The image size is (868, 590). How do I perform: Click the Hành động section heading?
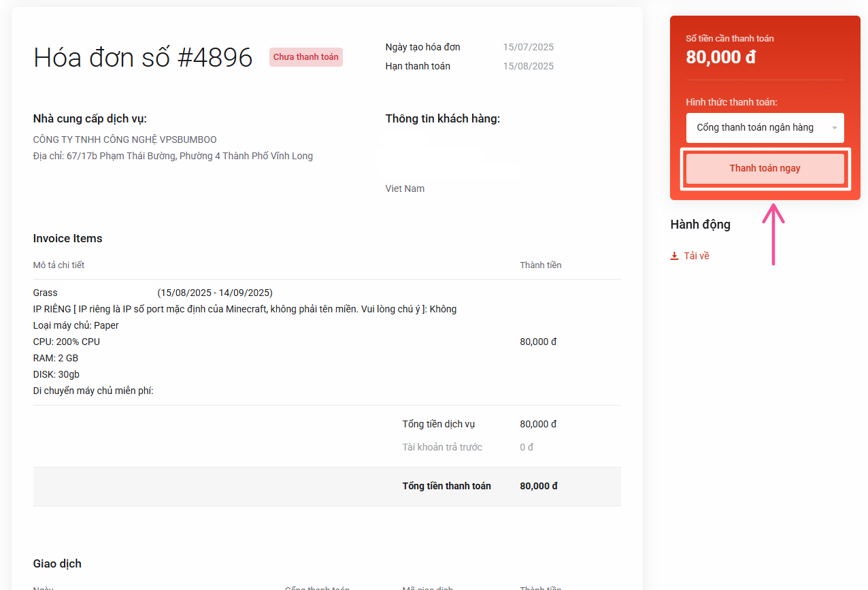pos(700,225)
